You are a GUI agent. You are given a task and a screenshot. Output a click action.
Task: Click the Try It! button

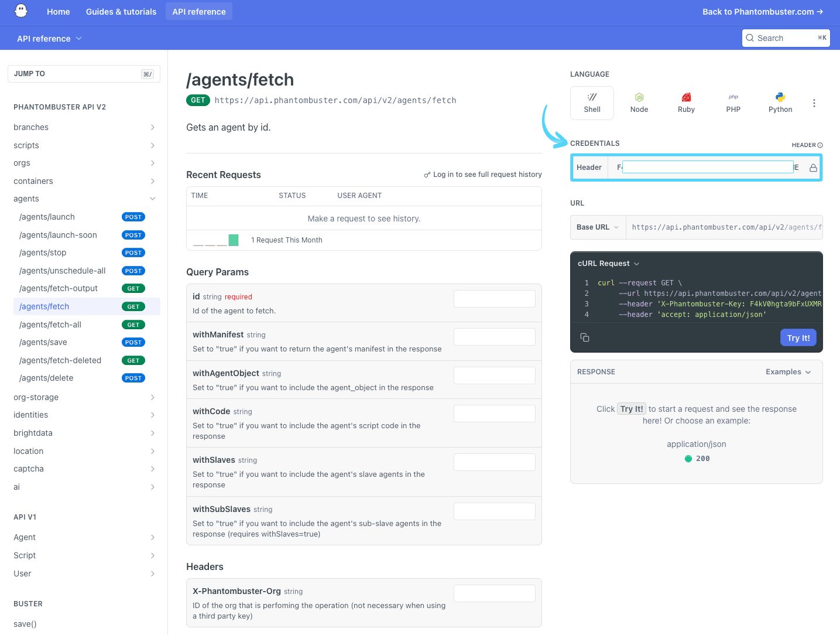pyautogui.click(x=798, y=338)
